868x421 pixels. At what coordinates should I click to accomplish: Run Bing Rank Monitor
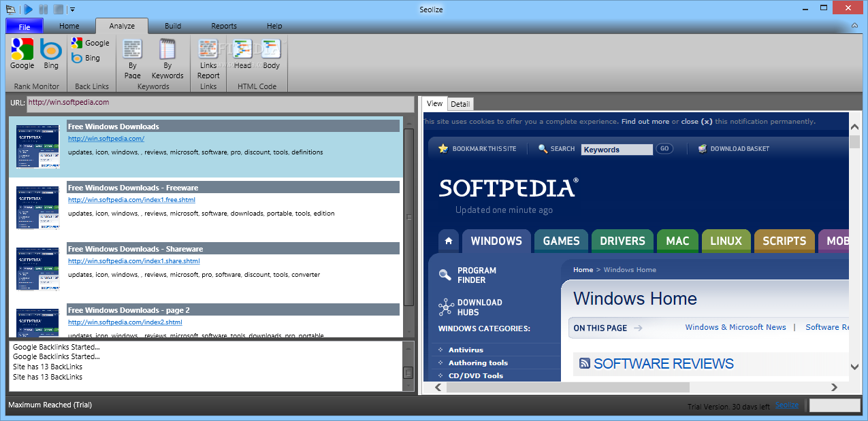click(51, 54)
